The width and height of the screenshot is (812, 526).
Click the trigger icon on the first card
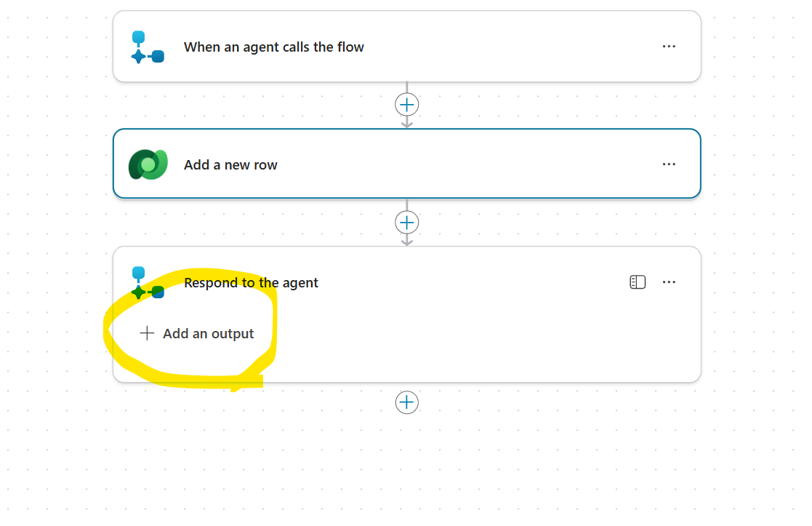pos(148,47)
